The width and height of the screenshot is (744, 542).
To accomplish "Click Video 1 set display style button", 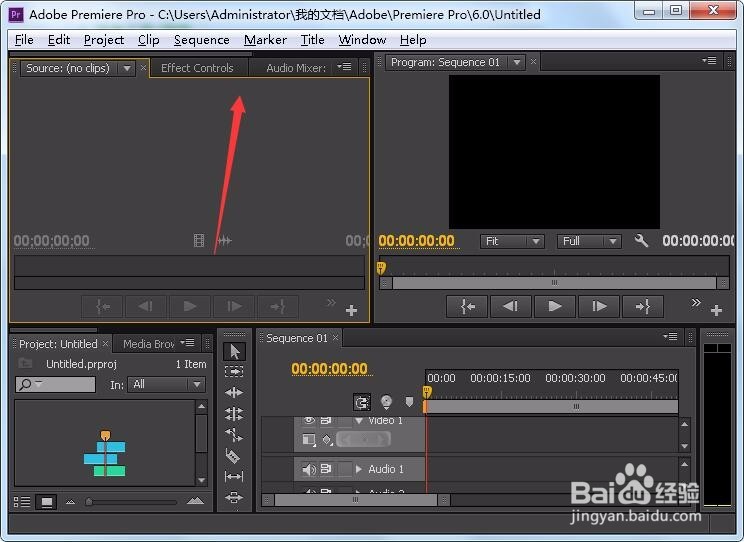I will [309, 439].
